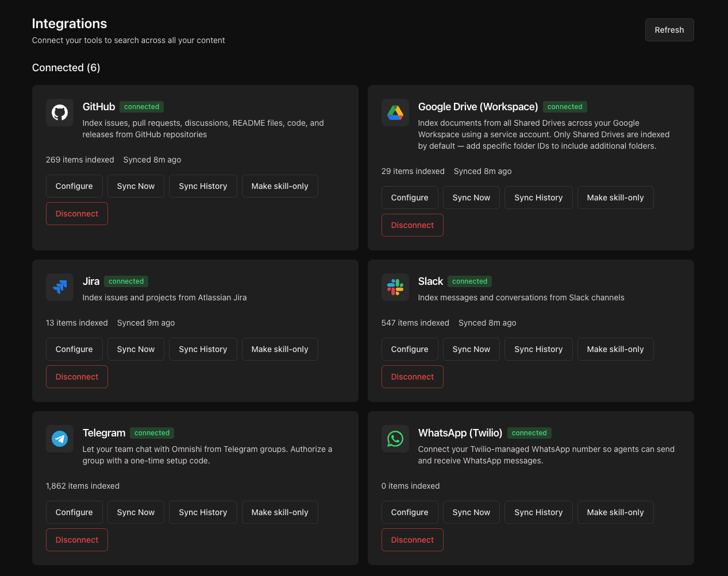This screenshot has width=728, height=576.
Task: Make Jira skill-only
Action: pos(280,349)
